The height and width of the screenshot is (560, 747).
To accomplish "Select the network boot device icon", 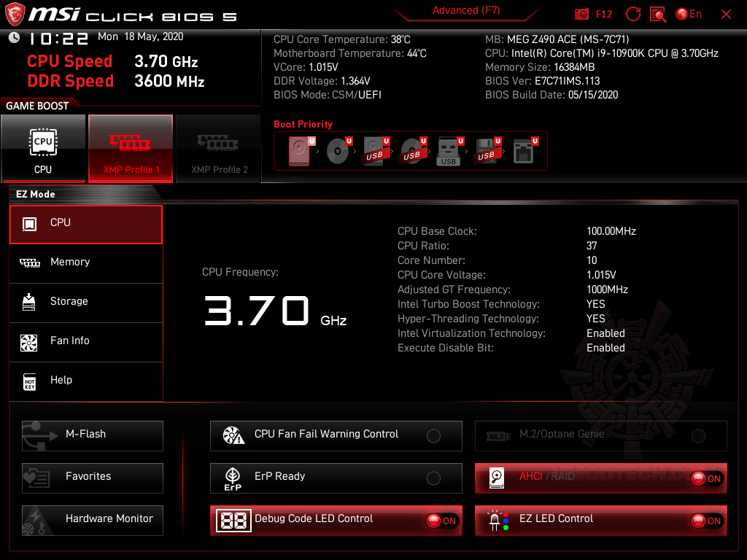I will click(525, 151).
